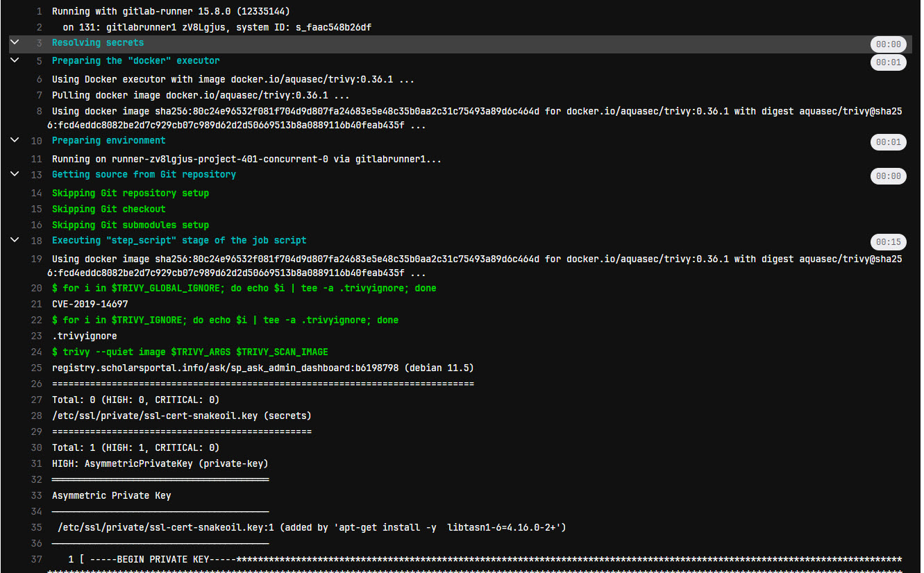Screen dimensions: 924x573
Task: Click the "Resolving secrets" section header text
Action: [x=97, y=42]
